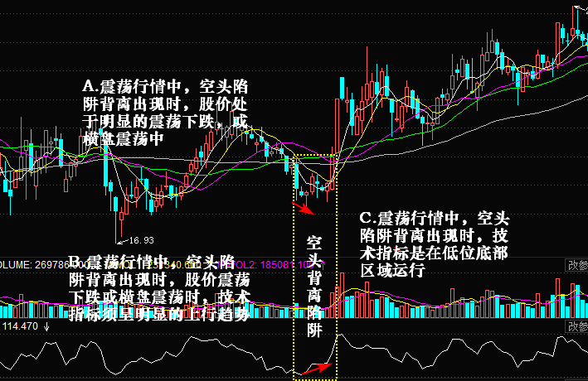Select annotation A text block
The image size is (588, 381).
point(164,113)
